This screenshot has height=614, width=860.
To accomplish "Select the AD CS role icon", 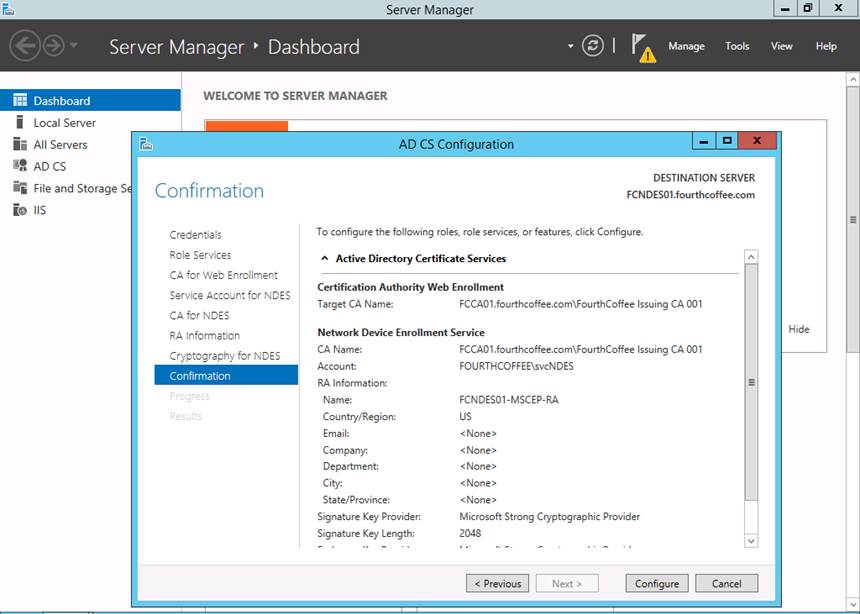I will tap(19, 167).
